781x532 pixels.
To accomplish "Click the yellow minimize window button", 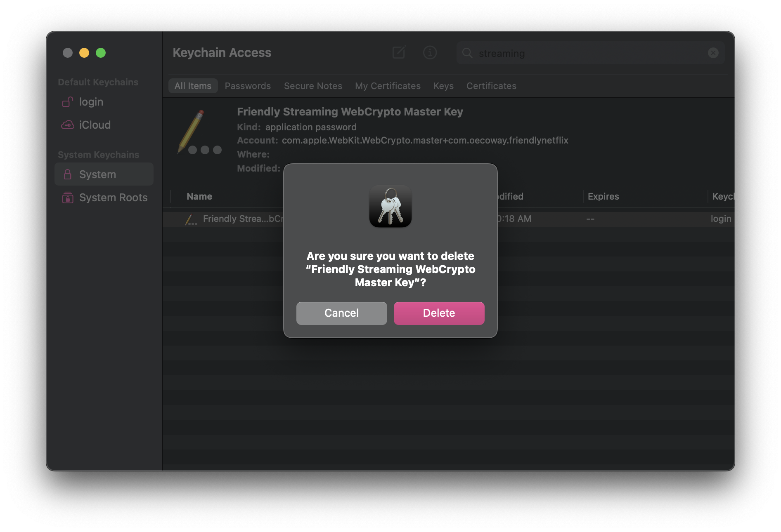I will pyautogui.click(x=84, y=53).
